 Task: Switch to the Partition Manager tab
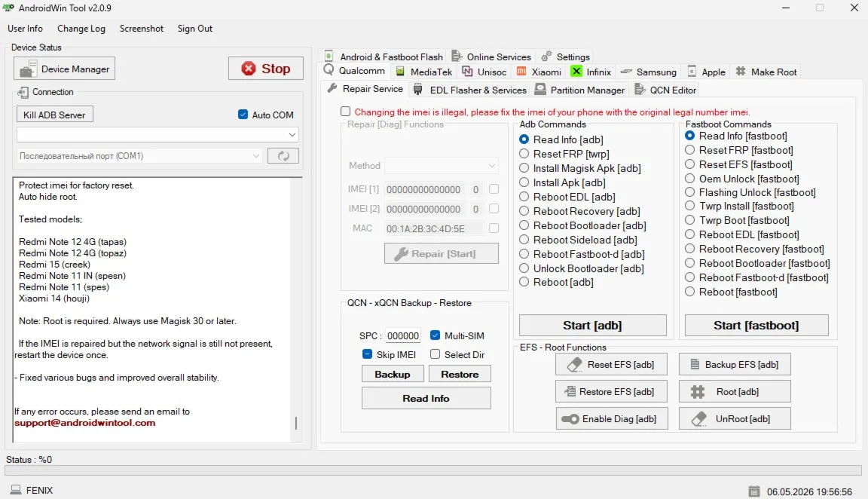(579, 90)
